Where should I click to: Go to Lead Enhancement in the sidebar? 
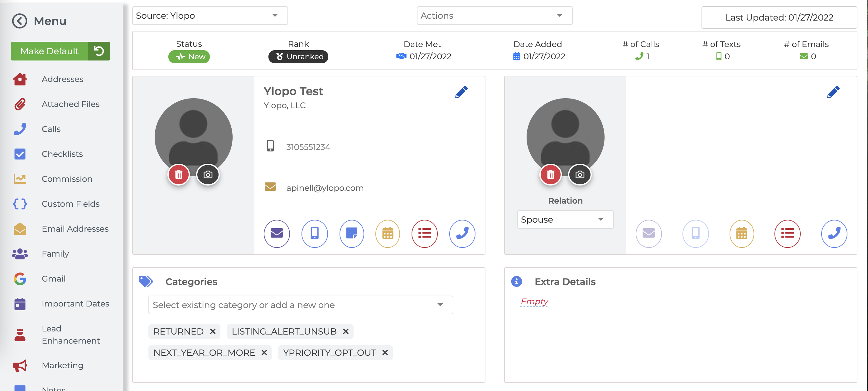70,334
